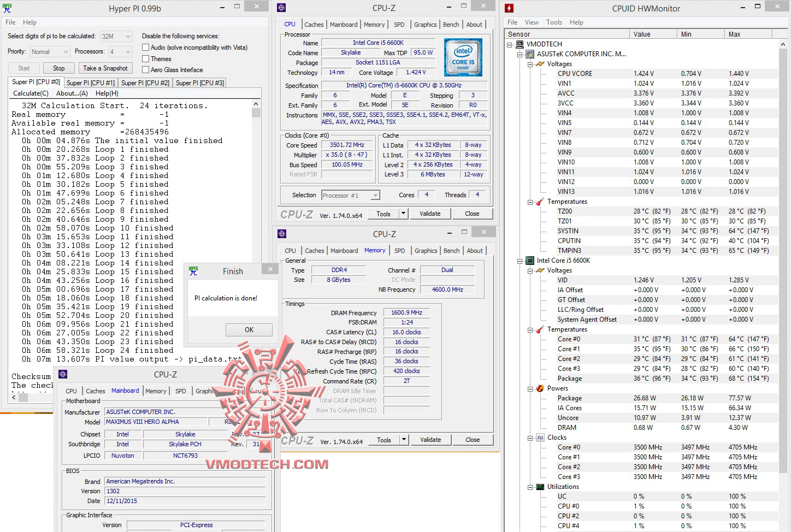Screen dimensions: 791x532
Task: Open the Hyper PI File menu
Action: [x=10, y=22]
